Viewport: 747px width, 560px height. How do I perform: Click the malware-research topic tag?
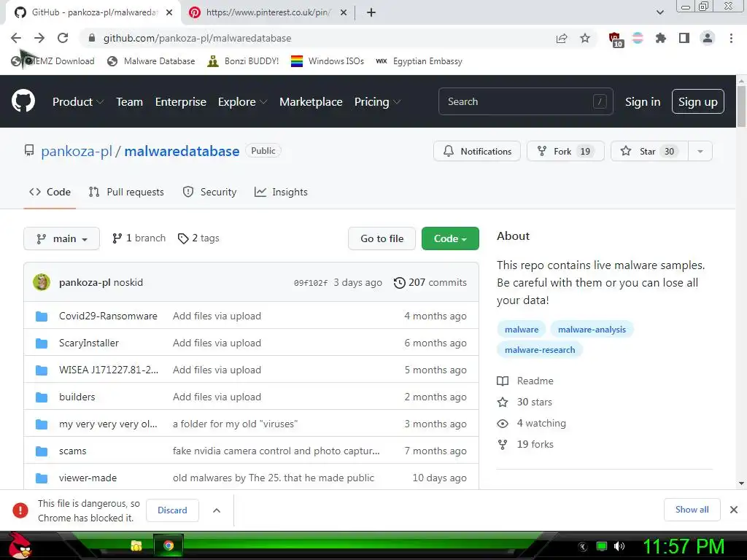540,350
